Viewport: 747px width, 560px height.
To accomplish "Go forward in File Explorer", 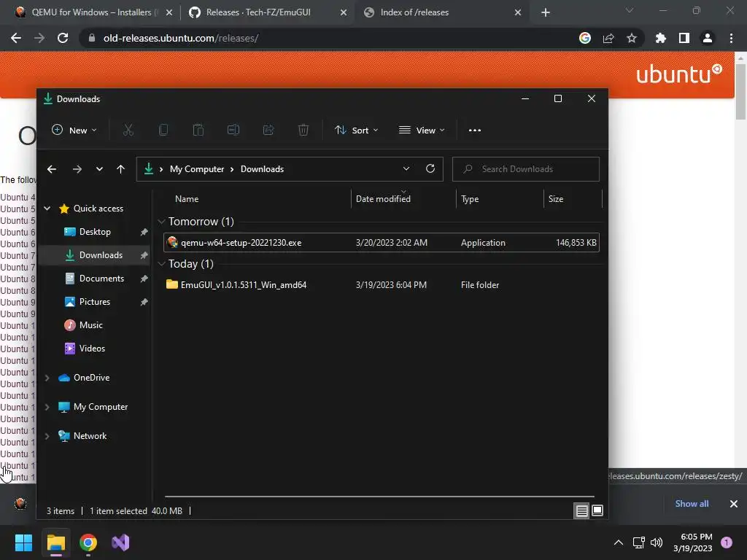I will pyautogui.click(x=77, y=169).
